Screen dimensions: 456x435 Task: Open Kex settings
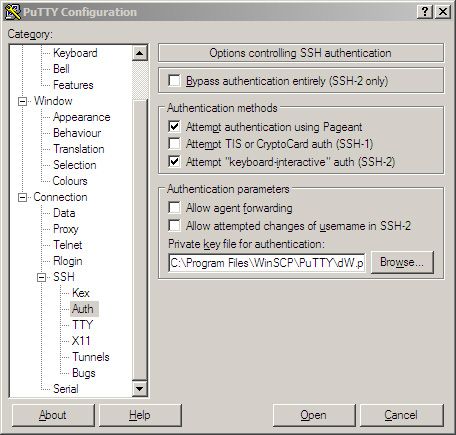pos(81,293)
